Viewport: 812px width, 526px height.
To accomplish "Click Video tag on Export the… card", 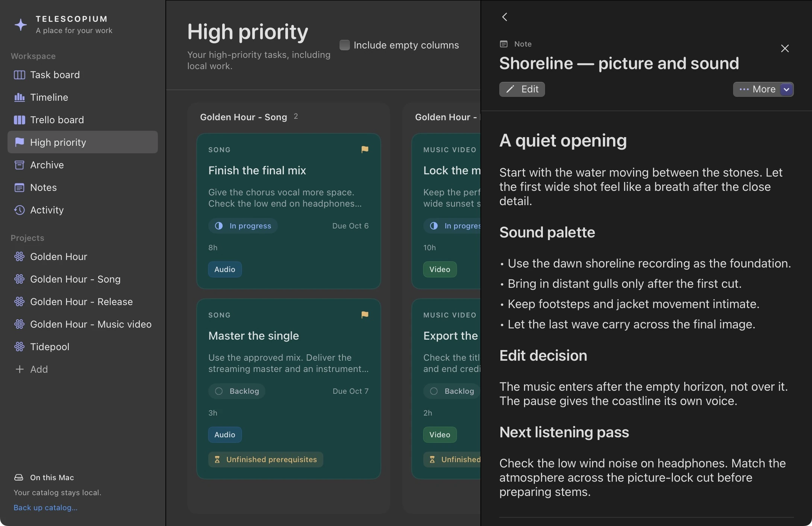I will [x=440, y=435].
